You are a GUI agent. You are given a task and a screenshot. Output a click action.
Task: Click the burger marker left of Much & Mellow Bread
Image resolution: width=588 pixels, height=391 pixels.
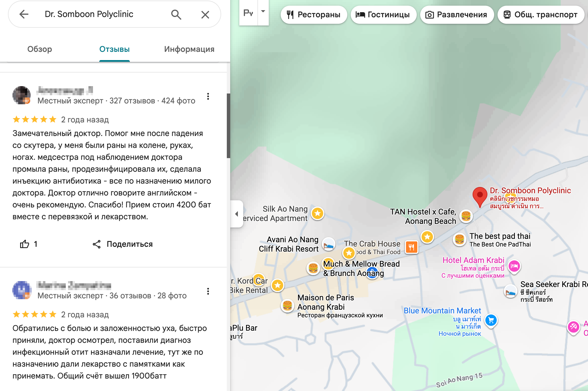(x=313, y=268)
